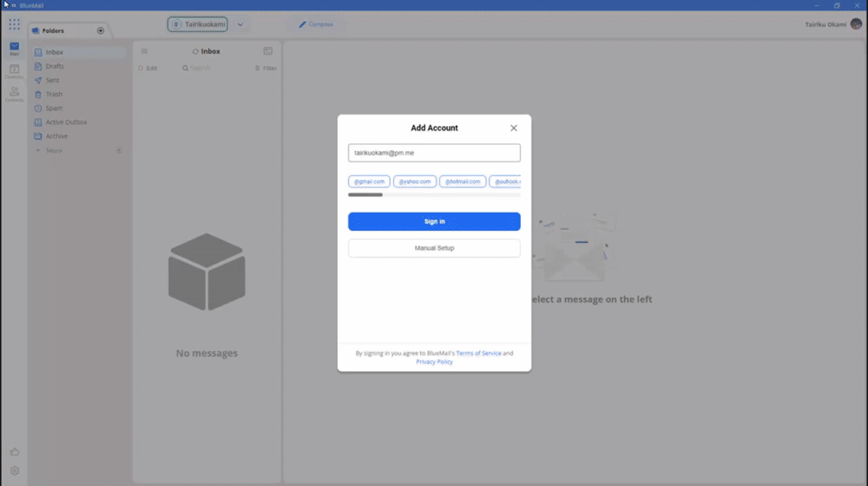Image resolution: width=868 pixels, height=486 pixels.
Task: Click the domain suggestions horizontal scrollbar
Action: [x=365, y=195]
